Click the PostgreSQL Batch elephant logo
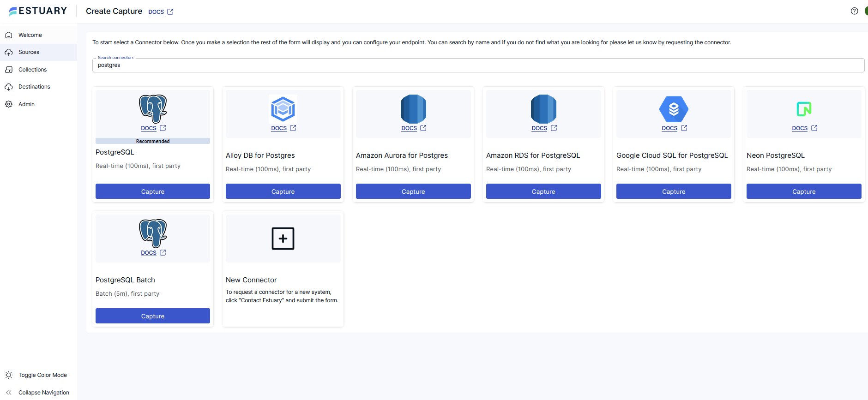This screenshot has width=868, height=400. coord(153,233)
